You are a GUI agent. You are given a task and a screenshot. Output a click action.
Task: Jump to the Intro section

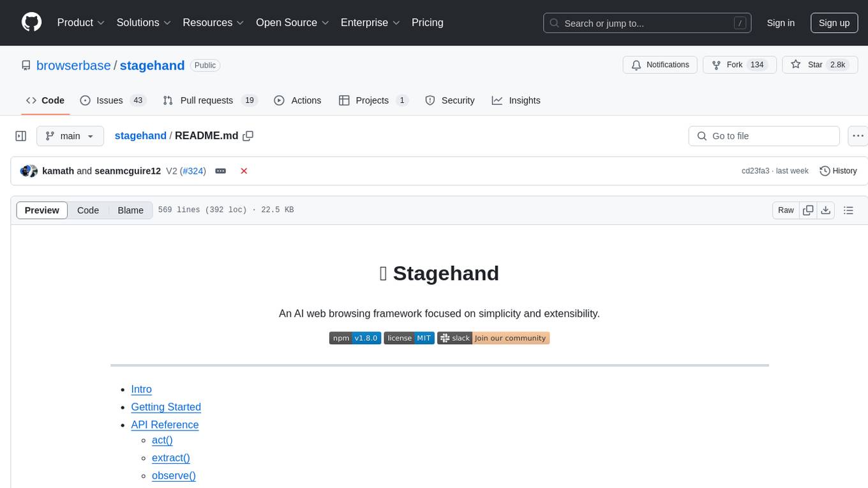point(141,389)
